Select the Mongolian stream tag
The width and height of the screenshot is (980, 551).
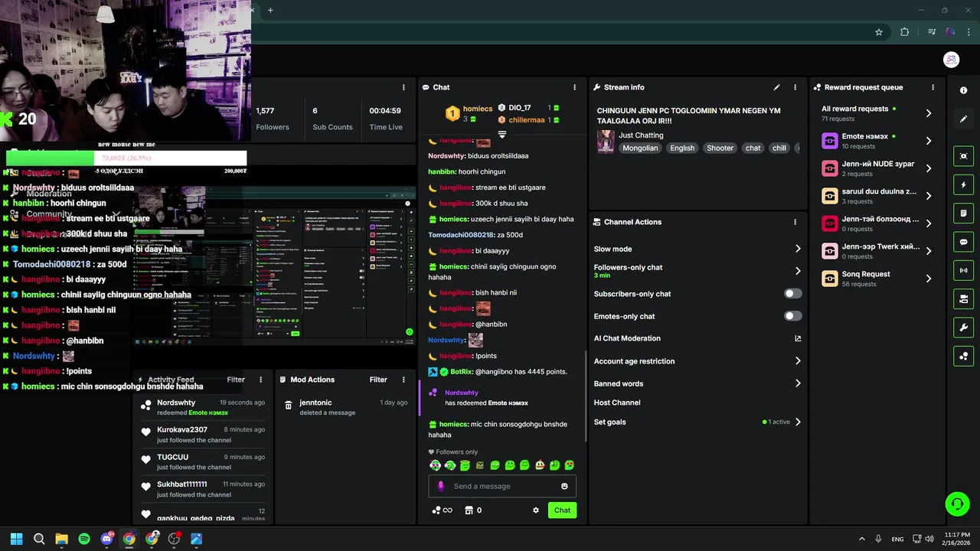(640, 148)
